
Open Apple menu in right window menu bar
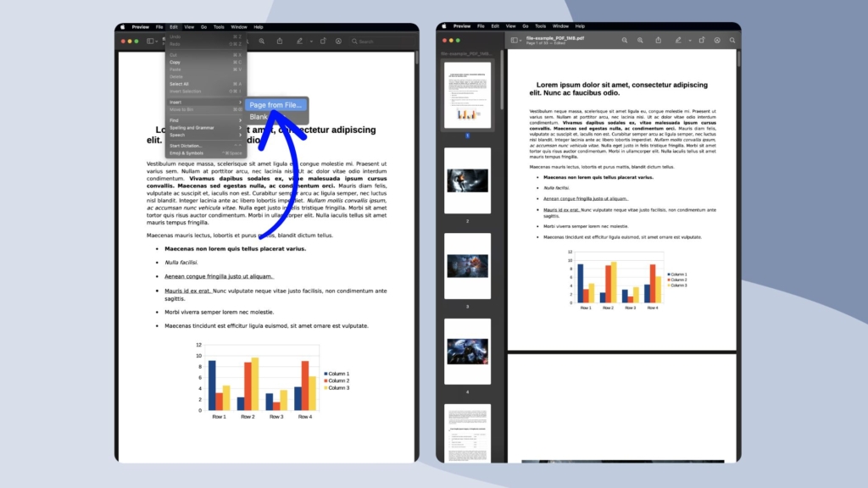(444, 26)
